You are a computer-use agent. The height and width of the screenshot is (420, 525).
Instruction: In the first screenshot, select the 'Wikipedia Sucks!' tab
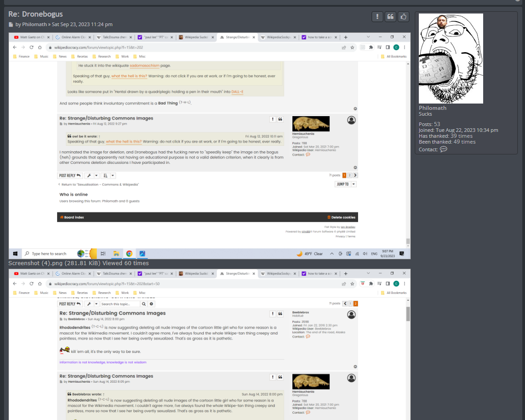tap(196, 37)
